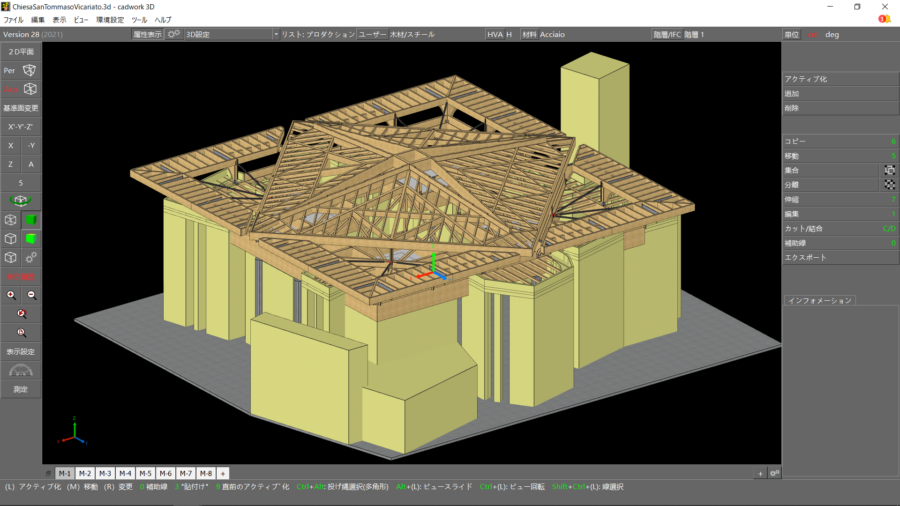
Task: Toggle the 2D平面 view mode
Action: (x=21, y=51)
